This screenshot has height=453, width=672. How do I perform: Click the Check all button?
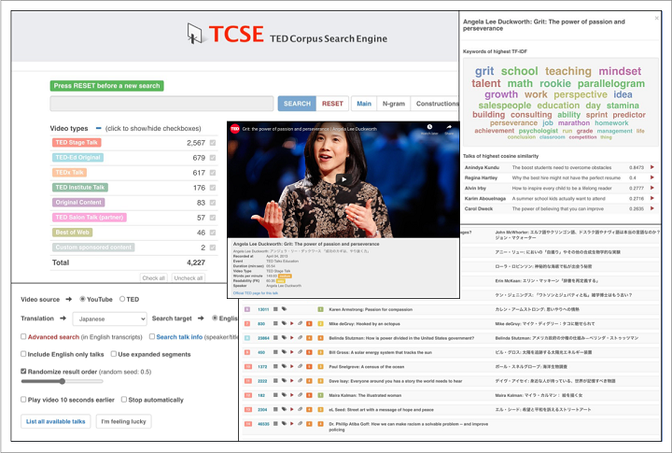(x=153, y=278)
